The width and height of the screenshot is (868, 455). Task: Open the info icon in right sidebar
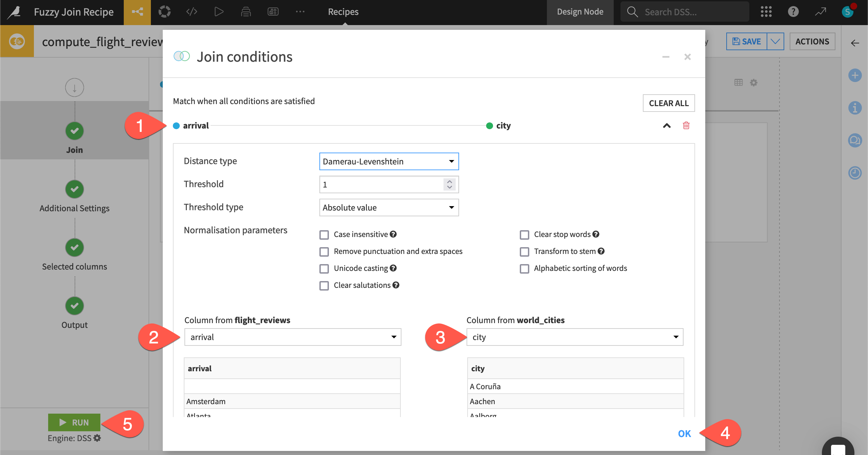[x=855, y=108]
